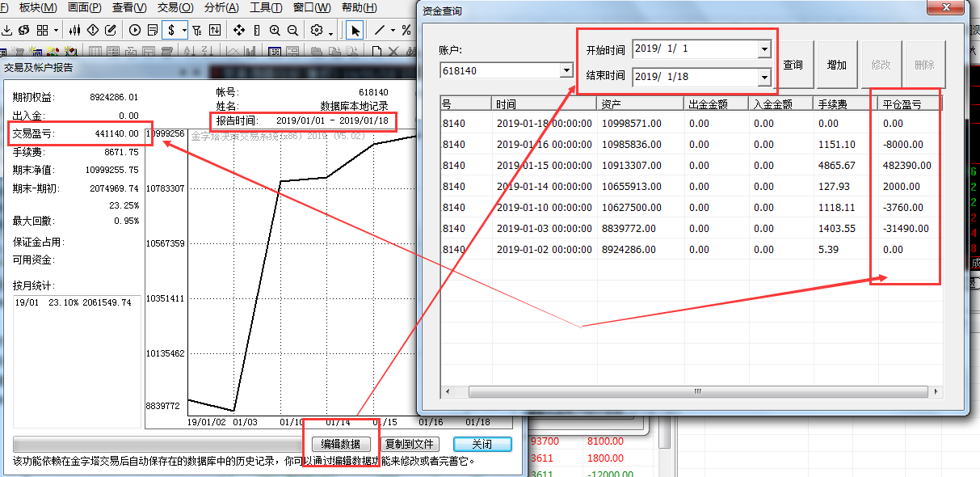Click the 查询 query button
Screen dimensions: 980x477
pyautogui.click(x=793, y=65)
